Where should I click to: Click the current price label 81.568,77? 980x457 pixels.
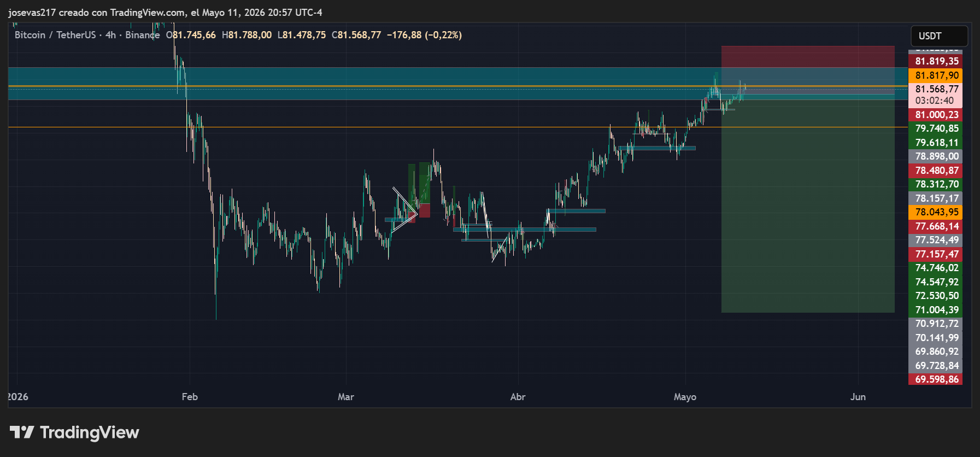point(935,89)
